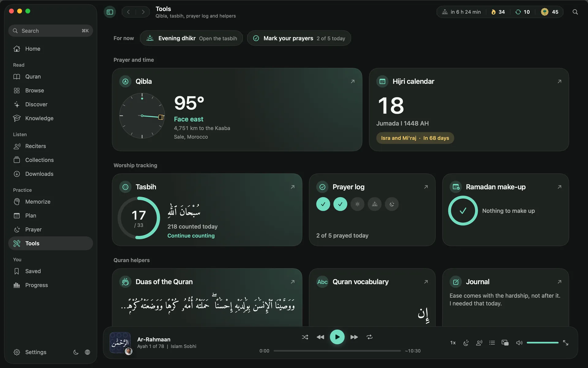The height and width of the screenshot is (368, 588).
Task: Expand player to full screen
Action: click(566, 343)
